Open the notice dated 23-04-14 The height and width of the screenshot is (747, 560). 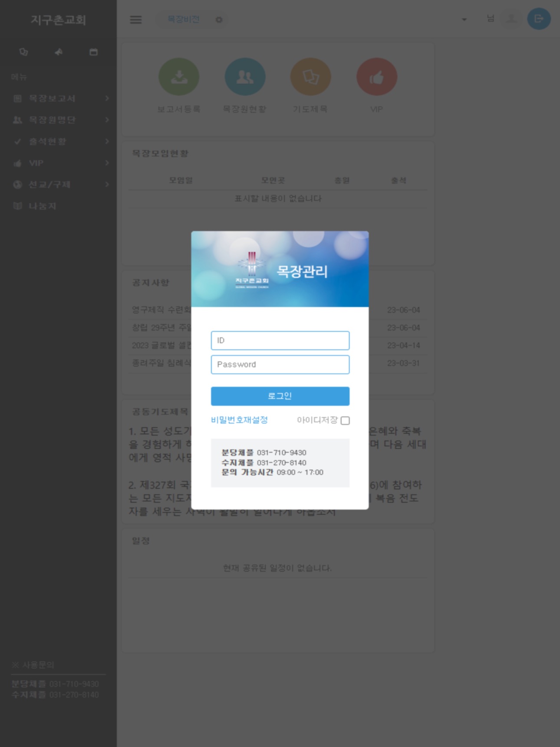pos(278,346)
